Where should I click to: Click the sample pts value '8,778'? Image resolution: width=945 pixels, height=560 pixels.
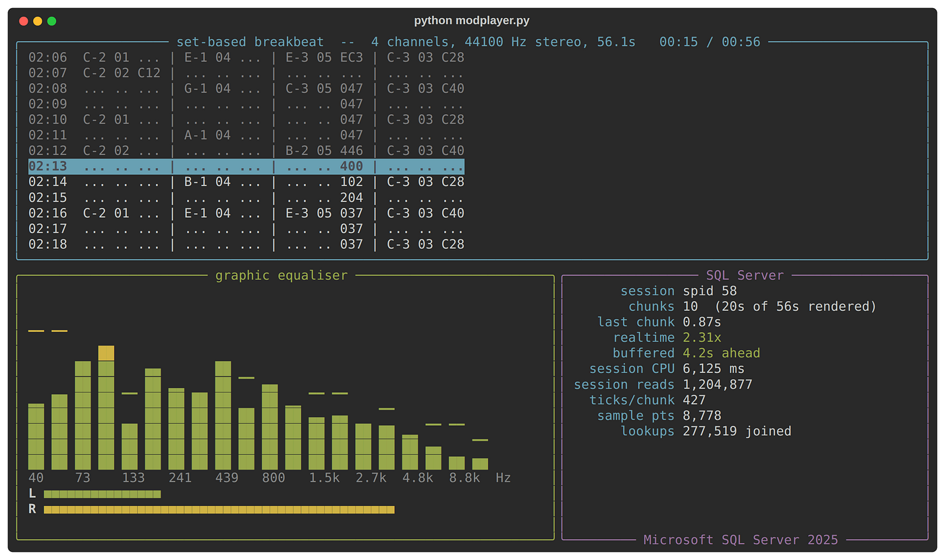coord(702,416)
